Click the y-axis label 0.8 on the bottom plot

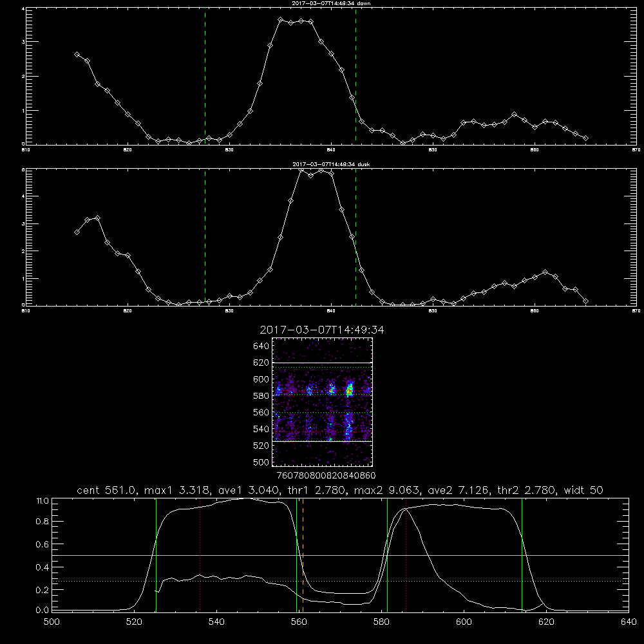pyautogui.click(x=43, y=522)
